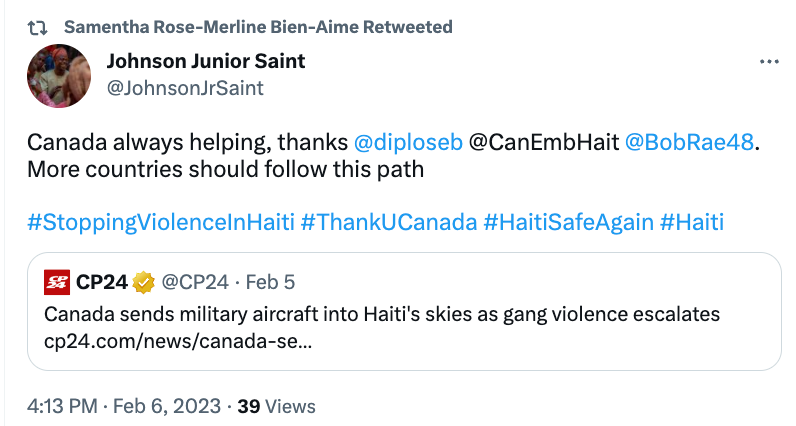Open the @JohnsonJrSaint handle
Image resolution: width=796 pixels, height=426 pixels.
185,88
